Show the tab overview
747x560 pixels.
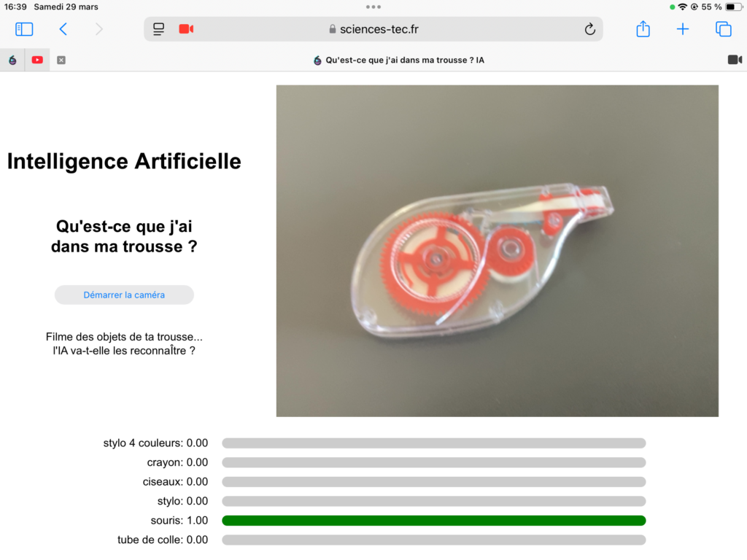click(723, 29)
